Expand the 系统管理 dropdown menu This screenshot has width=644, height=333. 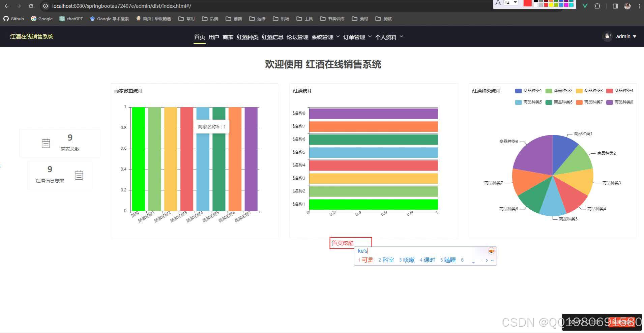point(325,37)
